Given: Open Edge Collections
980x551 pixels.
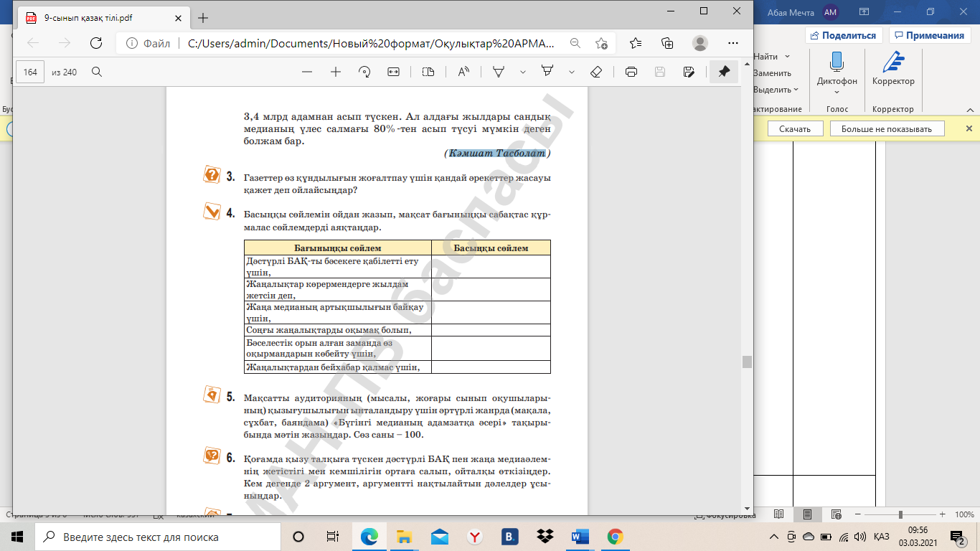Looking at the screenshot, I should pos(667,43).
